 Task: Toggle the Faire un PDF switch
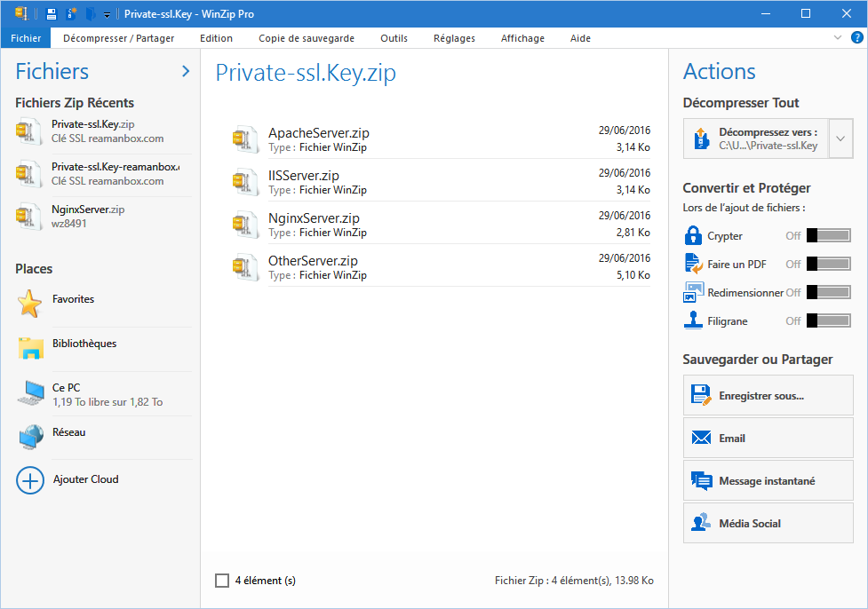click(x=828, y=264)
